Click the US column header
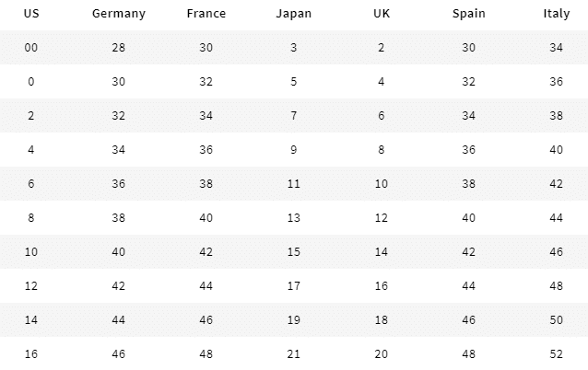Viewport: 588px width, 370px height. point(31,14)
